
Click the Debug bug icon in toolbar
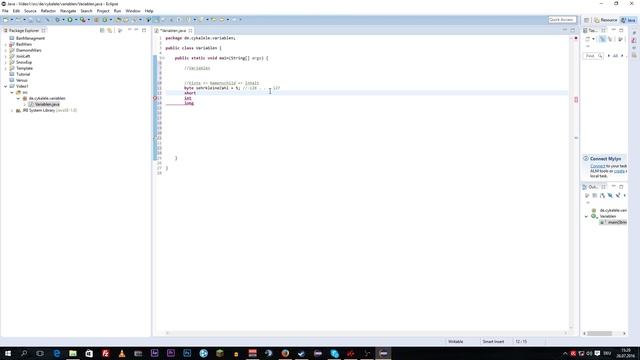tap(57, 20)
